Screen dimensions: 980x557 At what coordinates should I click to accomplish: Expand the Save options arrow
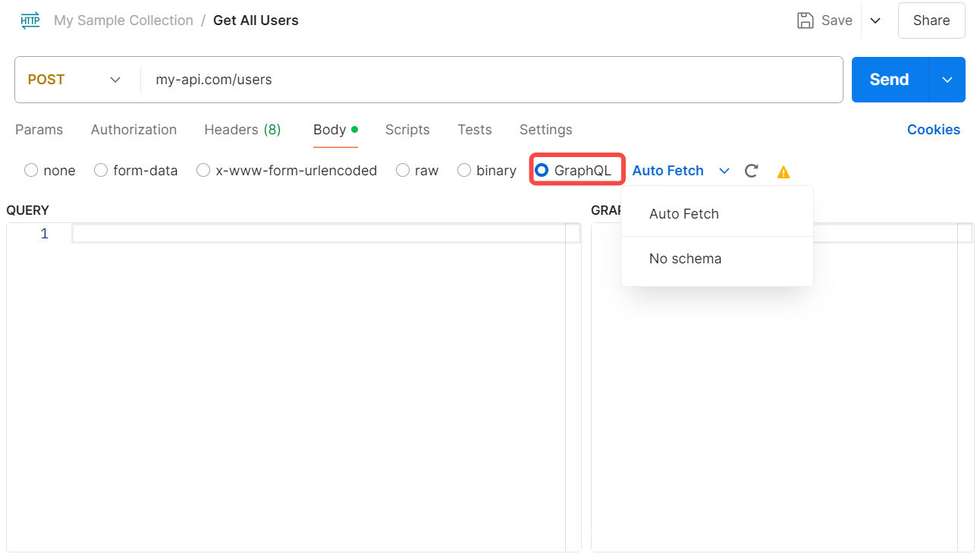coord(875,20)
